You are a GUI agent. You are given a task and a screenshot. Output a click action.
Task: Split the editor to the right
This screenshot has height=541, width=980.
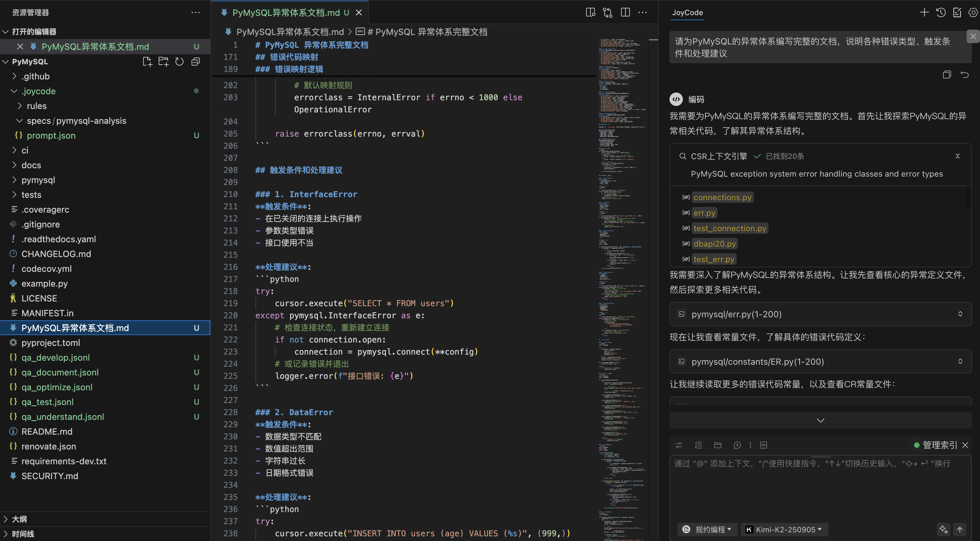pos(625,12)
